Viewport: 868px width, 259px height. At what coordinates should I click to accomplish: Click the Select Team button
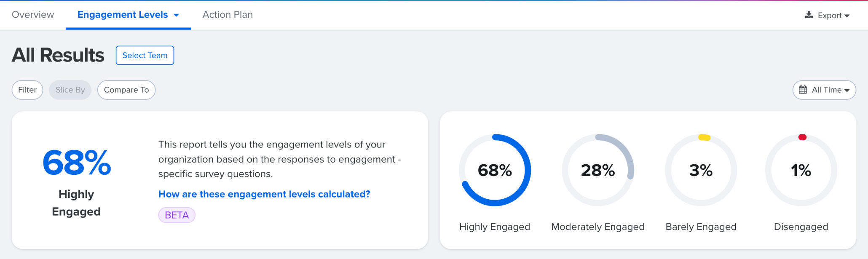coord(145,55)
